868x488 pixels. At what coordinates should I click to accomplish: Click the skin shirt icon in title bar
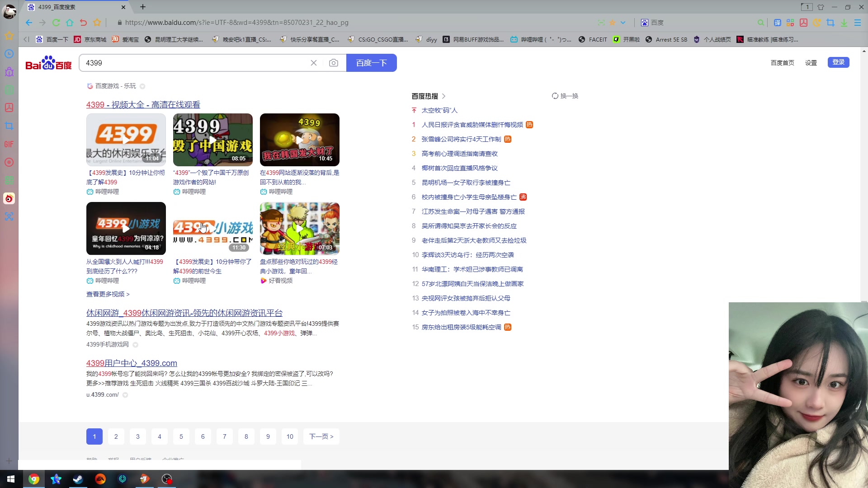(821, 7)
